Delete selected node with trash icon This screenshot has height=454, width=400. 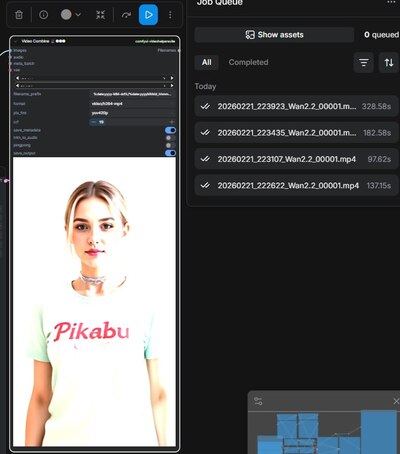[x=19, y=15]
